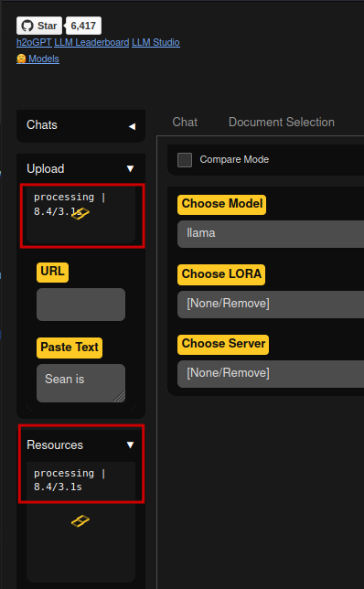
Task: Click the Upload processing status text
Action: 70,204
